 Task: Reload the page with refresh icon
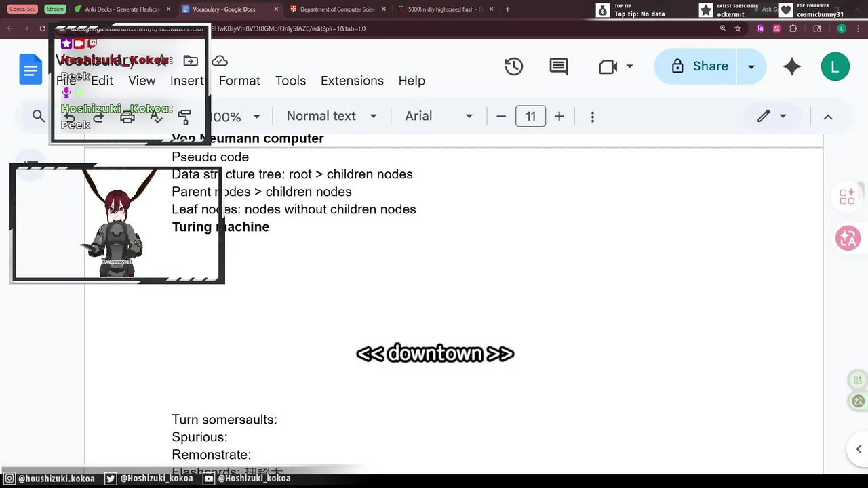(42, 28)
